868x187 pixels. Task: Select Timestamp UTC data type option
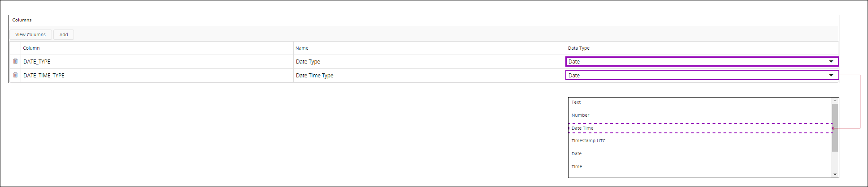click(x=588, y=141)
